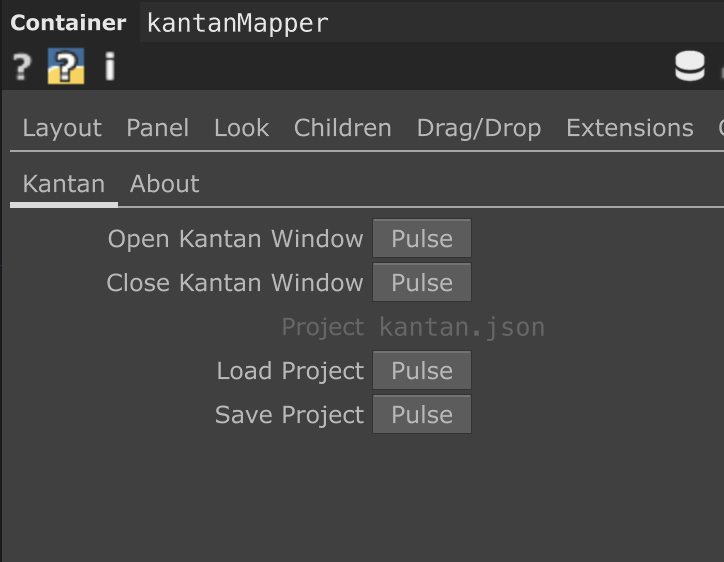Click the operator help question mark icon

(21, 67)
